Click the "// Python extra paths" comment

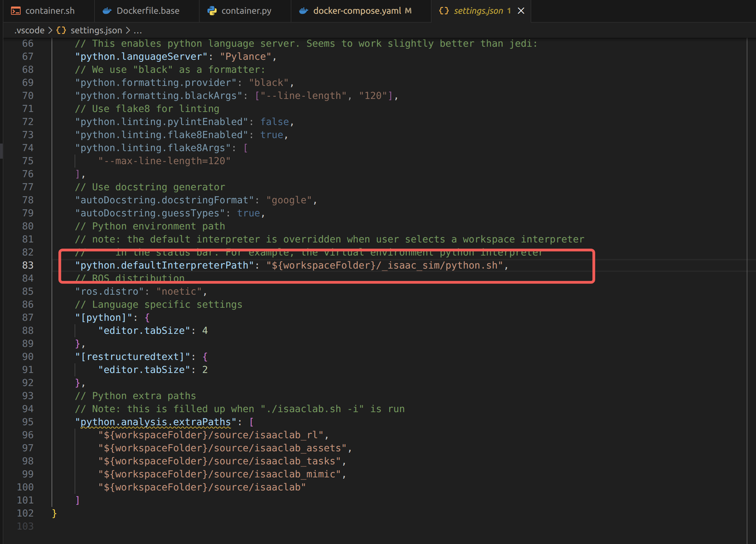point(136,396)
